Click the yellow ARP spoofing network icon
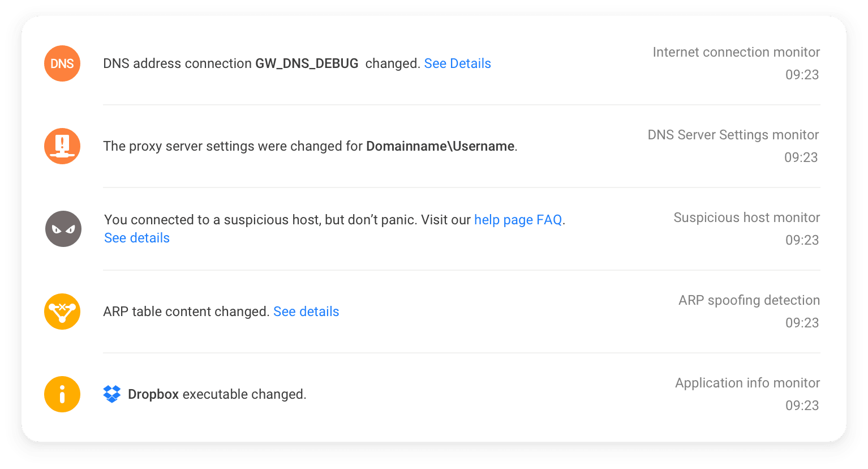Image resolution: width=868 pixels, height=469 pixels. click(x=62, y=312)
